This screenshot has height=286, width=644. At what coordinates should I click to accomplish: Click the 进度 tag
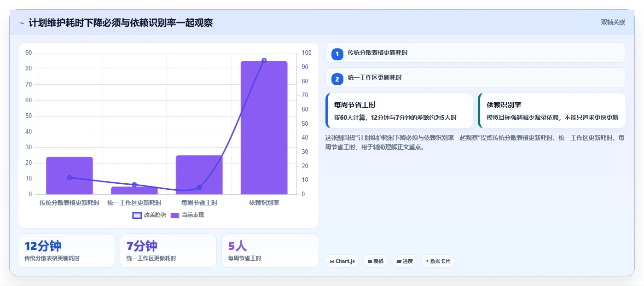pos(405,261)
